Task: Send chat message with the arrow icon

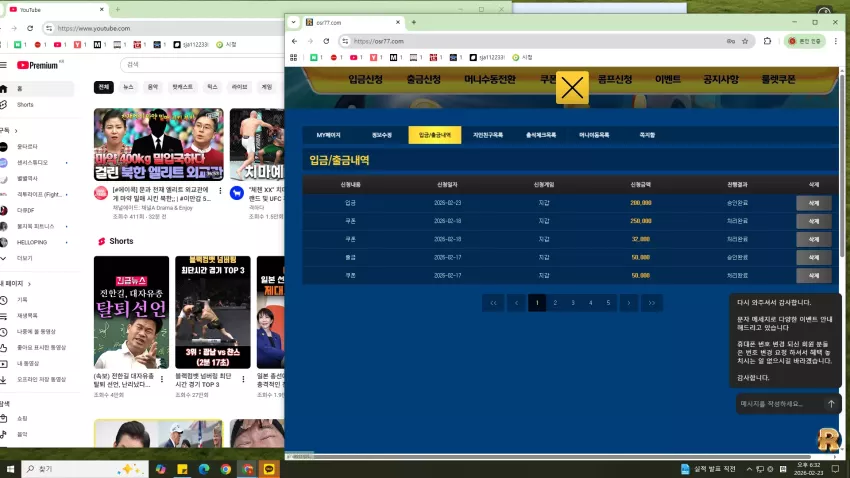Action: (x=831, y=404)
